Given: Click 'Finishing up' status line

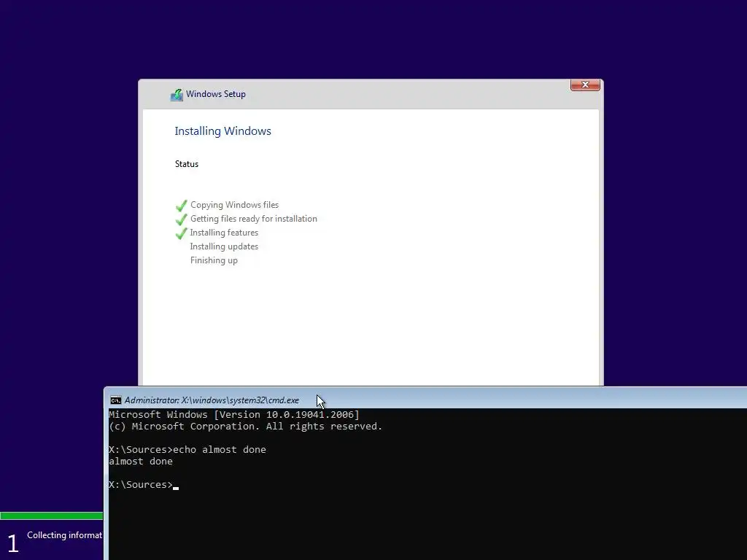Looking at the screenshot, I should coord(214,260).
